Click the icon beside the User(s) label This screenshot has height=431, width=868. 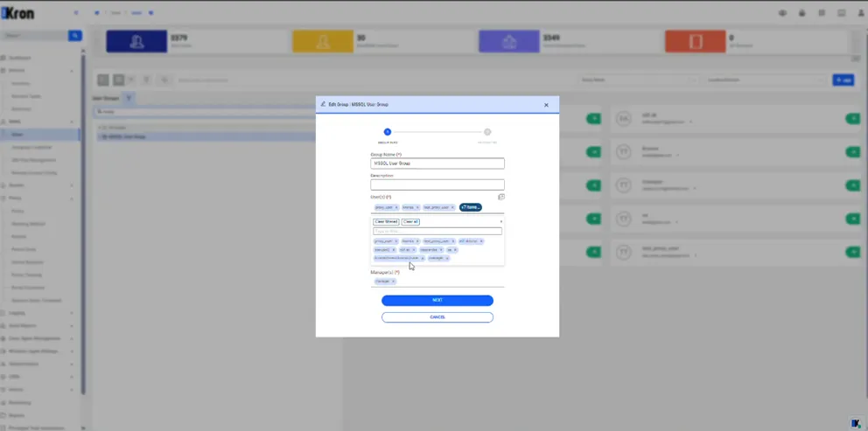point(501,197)
